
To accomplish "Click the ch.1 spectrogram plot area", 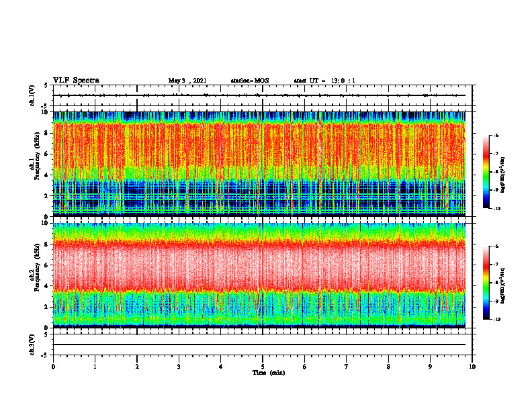I will click(x=259, y=164).
